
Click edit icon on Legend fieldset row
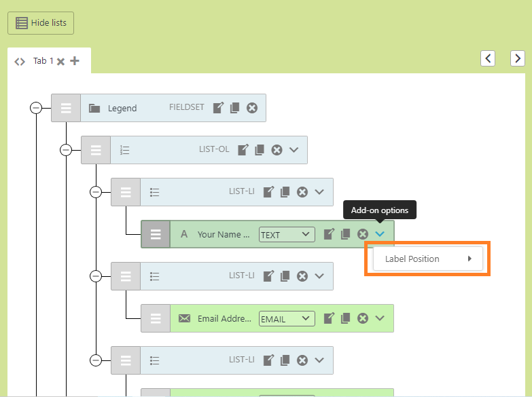click(218, 108)
